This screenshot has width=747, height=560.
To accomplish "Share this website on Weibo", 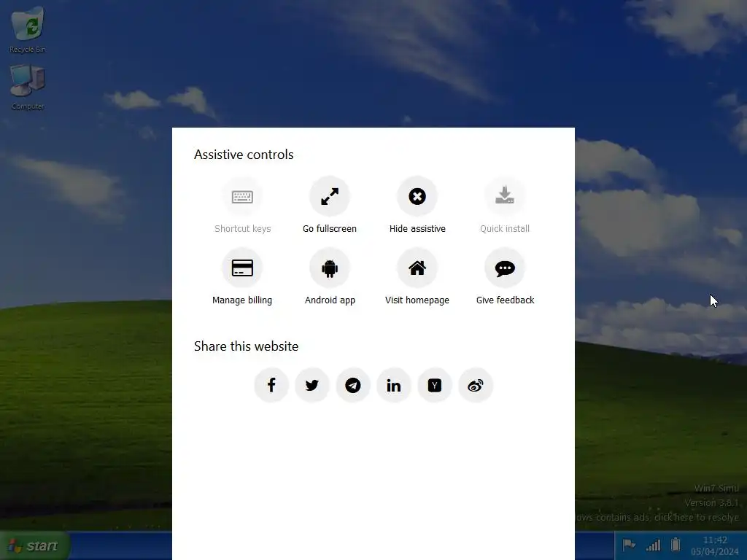I will [x=476, y=385].
